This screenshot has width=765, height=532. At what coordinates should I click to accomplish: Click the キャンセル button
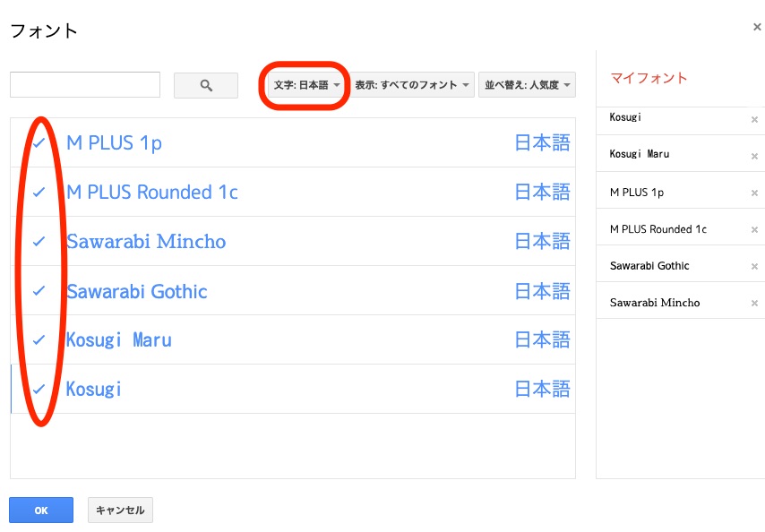coord(120,510)
